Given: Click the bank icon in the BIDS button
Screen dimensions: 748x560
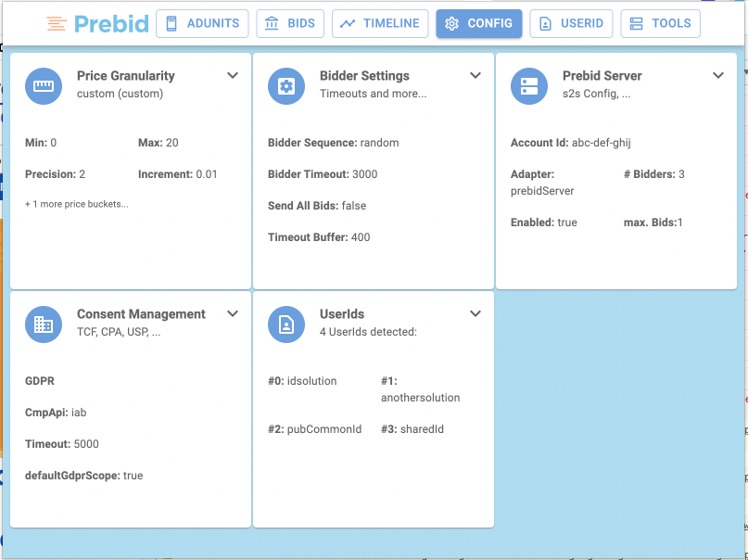Looking at the screenshot, I should tap(273, 23).
